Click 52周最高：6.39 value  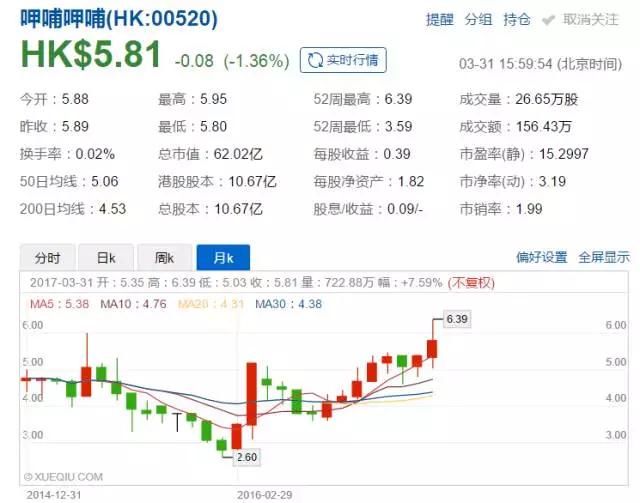point(363,99)
